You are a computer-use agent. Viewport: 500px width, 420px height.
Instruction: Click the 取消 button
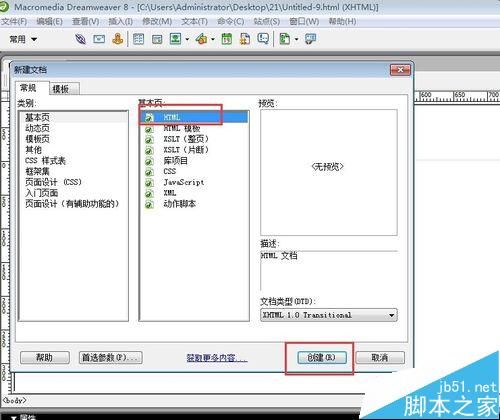click(x=380, y=358)
